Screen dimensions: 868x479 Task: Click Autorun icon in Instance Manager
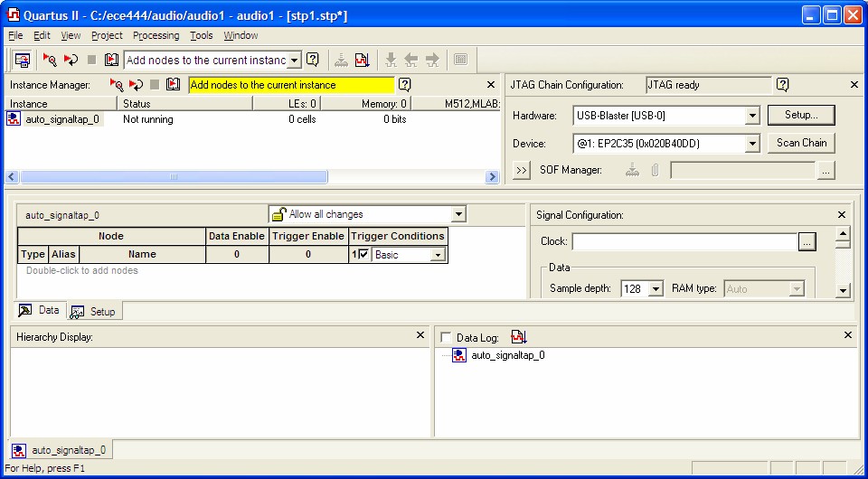tap(136, 85)
